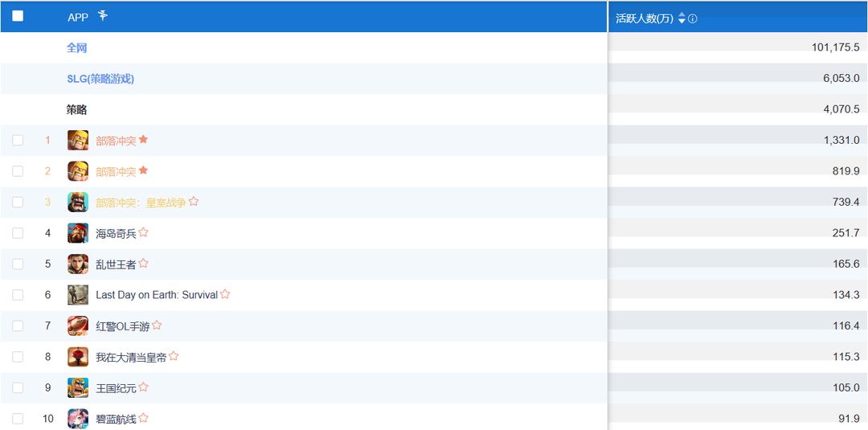Image resolution: width=868 pixels, height=430 pixels.
Task: Check the box for rank 1 部落冲突
Action: (18, 140)
